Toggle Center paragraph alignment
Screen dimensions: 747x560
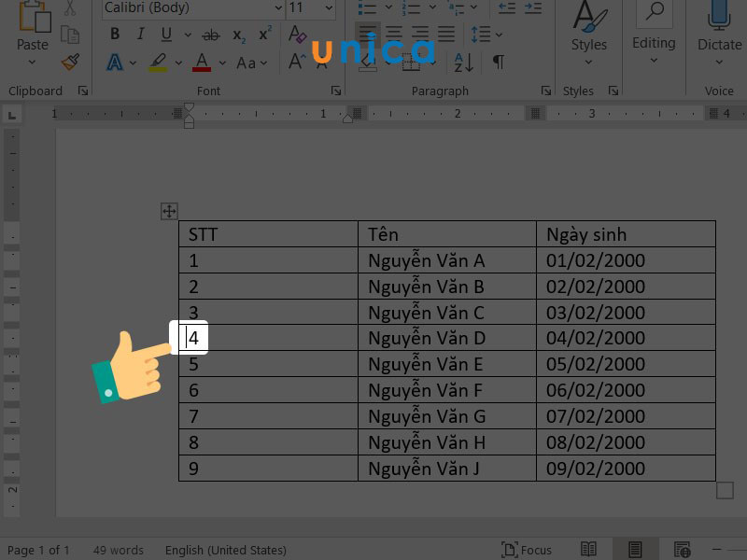click(x=393, y=34)
